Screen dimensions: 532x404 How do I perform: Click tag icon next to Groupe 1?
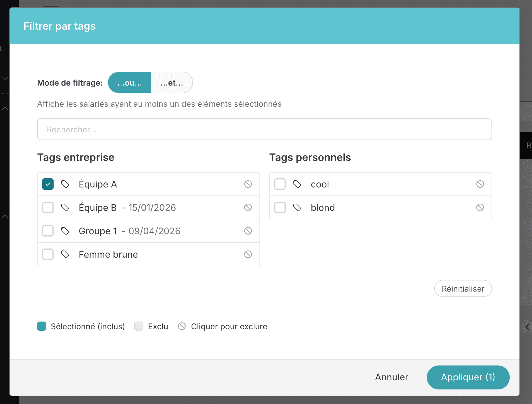[65, 231]
